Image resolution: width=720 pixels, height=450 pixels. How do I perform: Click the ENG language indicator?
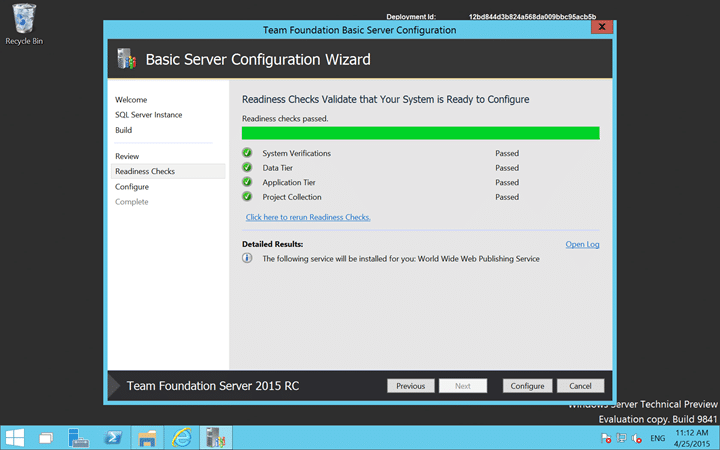point(658,438)
